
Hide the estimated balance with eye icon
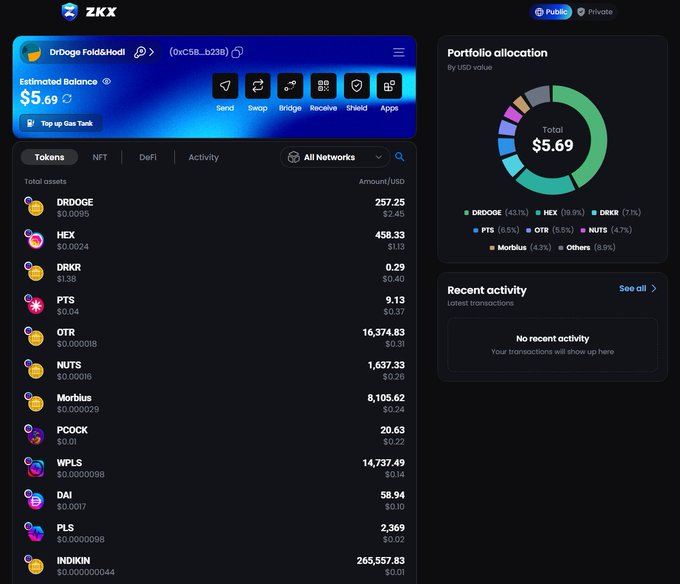(107, 81)
